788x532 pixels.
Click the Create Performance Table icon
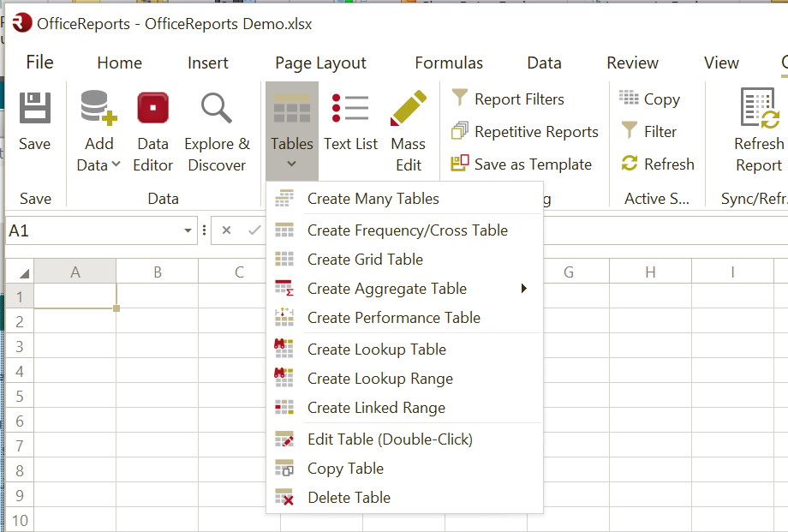click(284, 317)
